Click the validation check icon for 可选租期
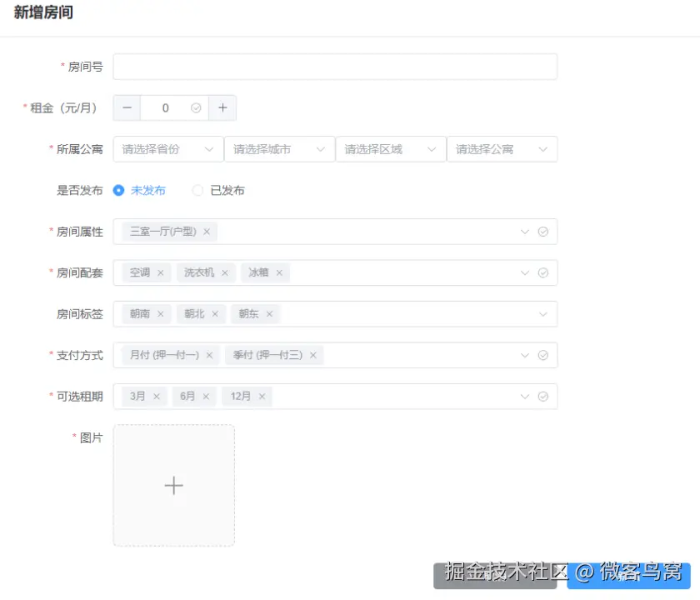The height and width of the screenshot is (600, 700). [542, 397]
